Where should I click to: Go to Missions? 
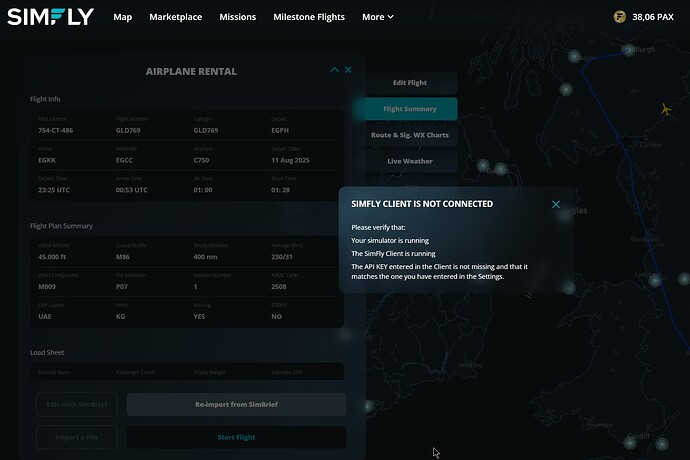pyautogui.click(x=238, y=17)
